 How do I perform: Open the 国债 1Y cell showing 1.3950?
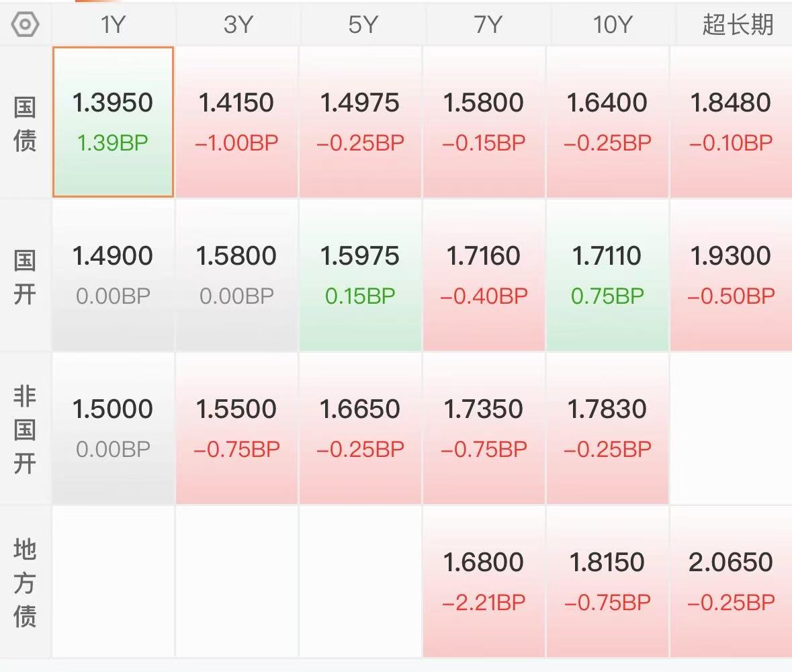(x=113, y=122)
